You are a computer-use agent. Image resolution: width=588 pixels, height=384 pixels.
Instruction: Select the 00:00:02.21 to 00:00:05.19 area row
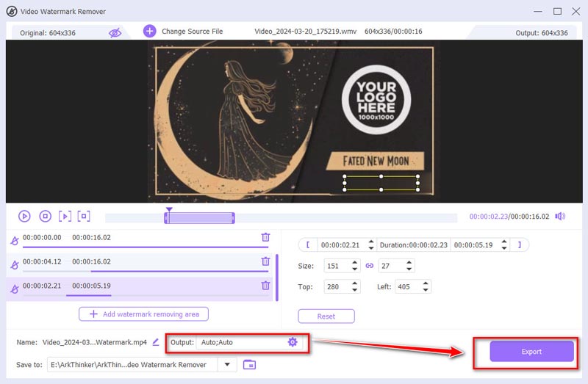pos(140,289)
